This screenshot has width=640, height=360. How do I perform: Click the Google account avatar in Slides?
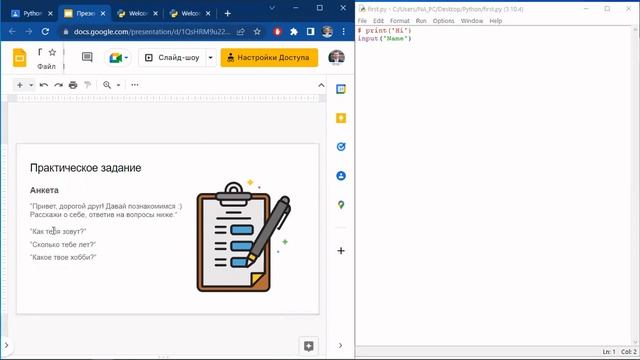coord(336,58)
